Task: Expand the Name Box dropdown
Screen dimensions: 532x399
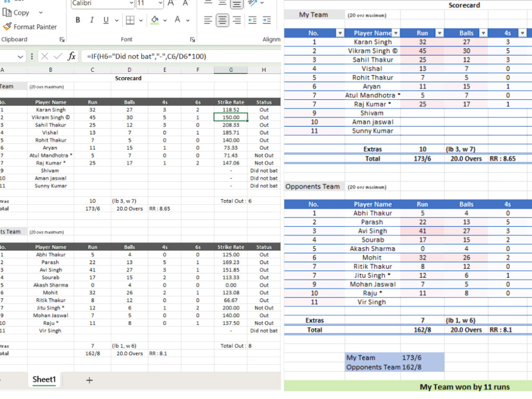Action: [x=20, y=56]
